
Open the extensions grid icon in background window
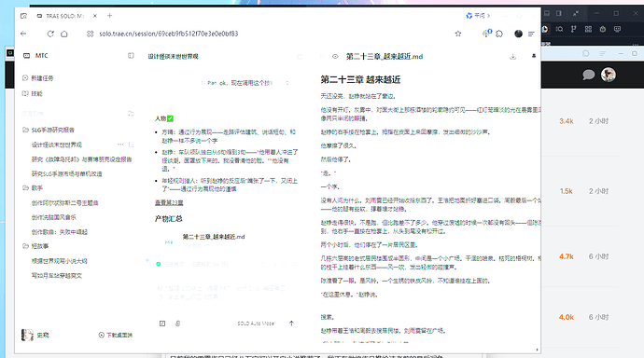coord(588,29)
